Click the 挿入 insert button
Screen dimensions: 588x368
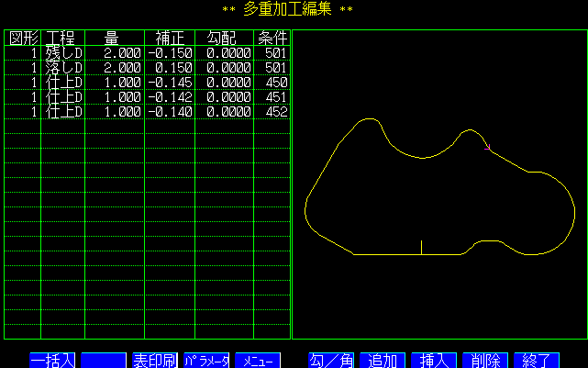[x=434, y=361]
